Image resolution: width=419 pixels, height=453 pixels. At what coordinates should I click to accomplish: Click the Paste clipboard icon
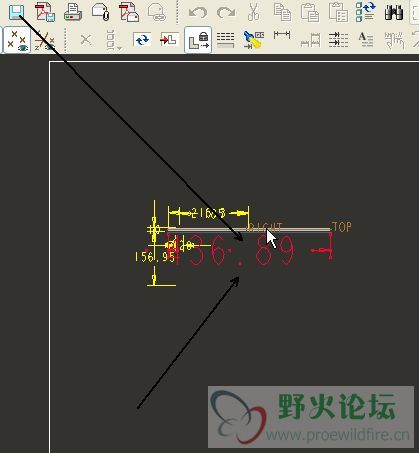[x=310, y=12]
